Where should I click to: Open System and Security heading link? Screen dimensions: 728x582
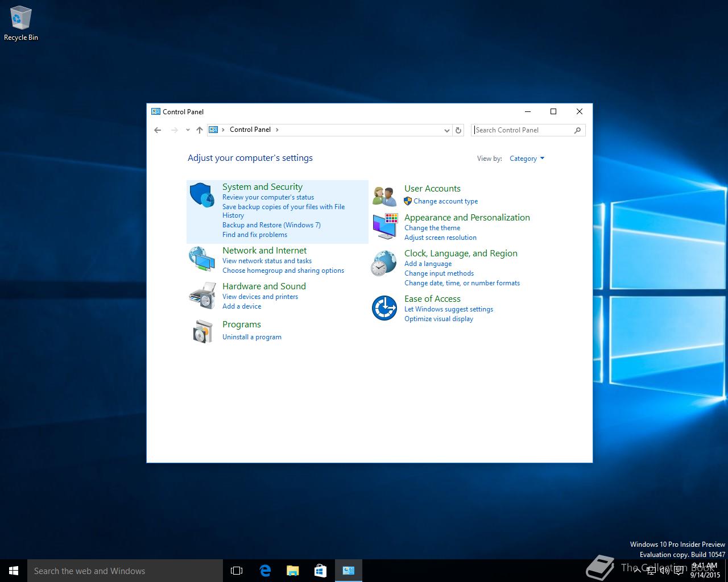(262, 186)
